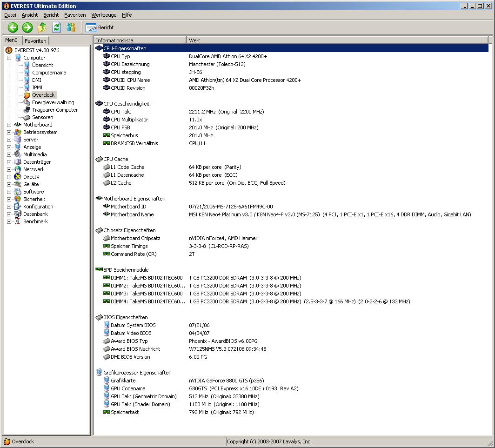This screenshot has height=448, width=495.
Task: Expand the Datenträger tree node
Action: [x=9, y=162]
